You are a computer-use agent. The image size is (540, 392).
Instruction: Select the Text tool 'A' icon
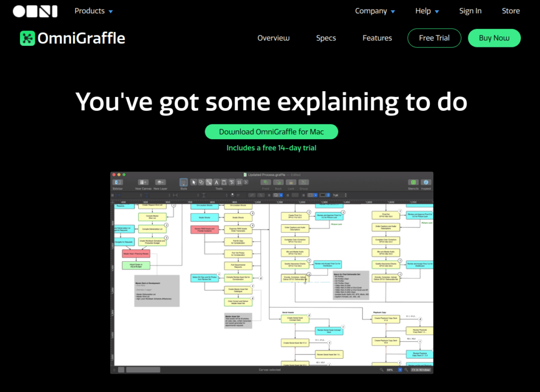[216, 182]
